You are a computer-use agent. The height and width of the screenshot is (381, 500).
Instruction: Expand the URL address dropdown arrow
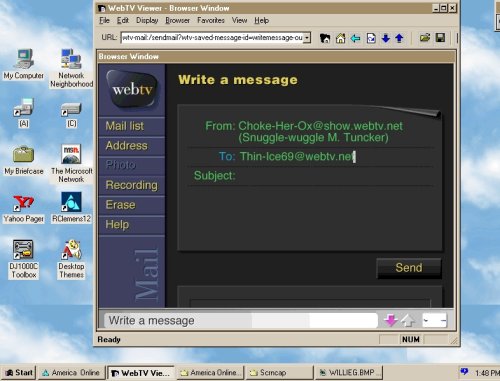tap(307, 38)
